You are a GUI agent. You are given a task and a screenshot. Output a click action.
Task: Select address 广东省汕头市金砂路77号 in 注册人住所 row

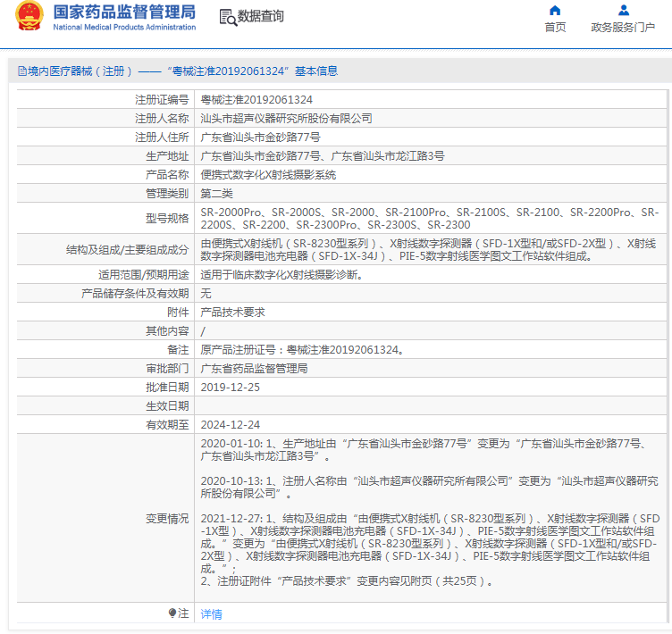tap(260, 138)
